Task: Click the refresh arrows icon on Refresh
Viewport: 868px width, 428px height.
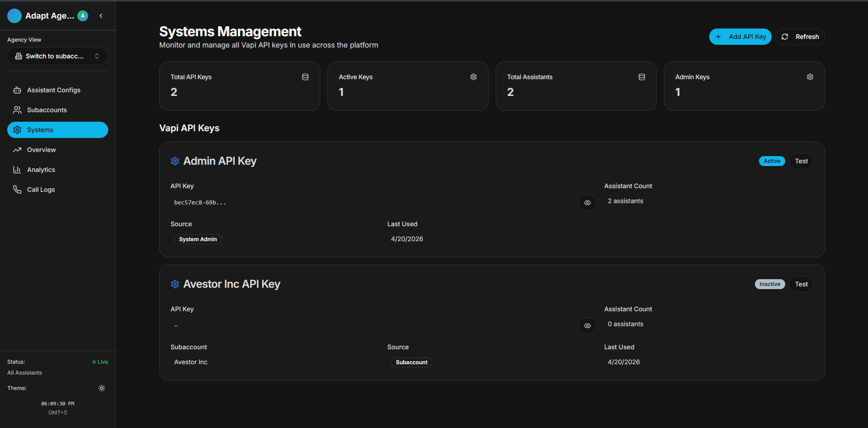Action: coord(785,37)
